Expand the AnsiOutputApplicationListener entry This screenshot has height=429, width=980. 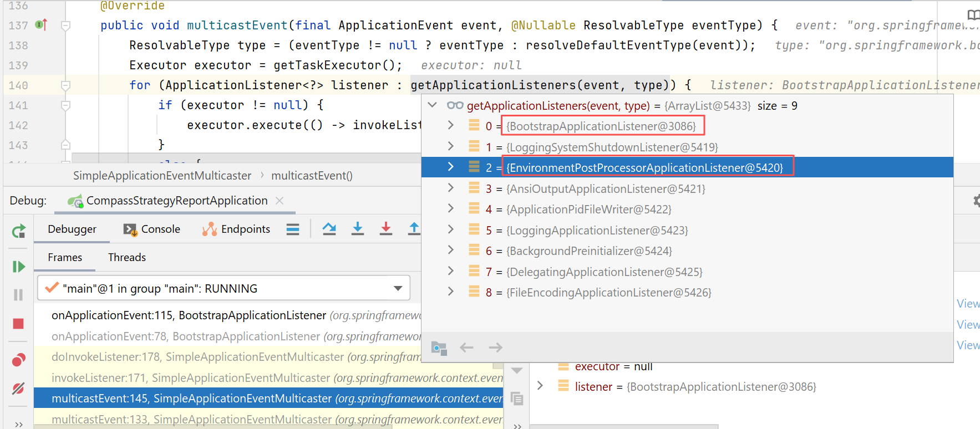(451, 188)
